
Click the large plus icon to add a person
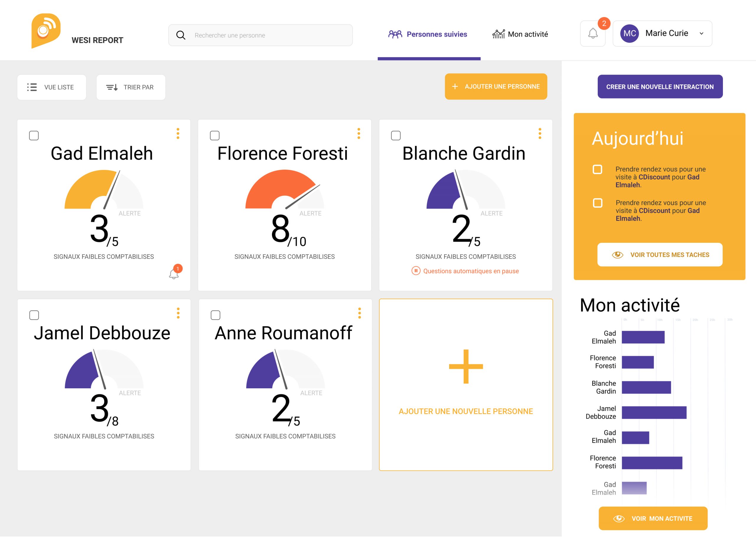tap(465, 366)
